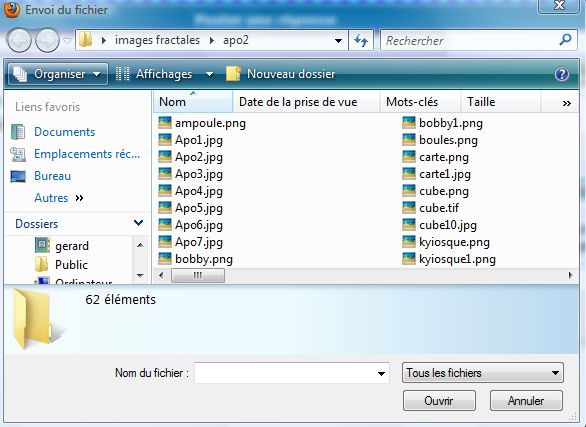Viewport: 586px width, 427px height.
Task: Click the forward navigation arrow button
Action: (x=47, y=40)
